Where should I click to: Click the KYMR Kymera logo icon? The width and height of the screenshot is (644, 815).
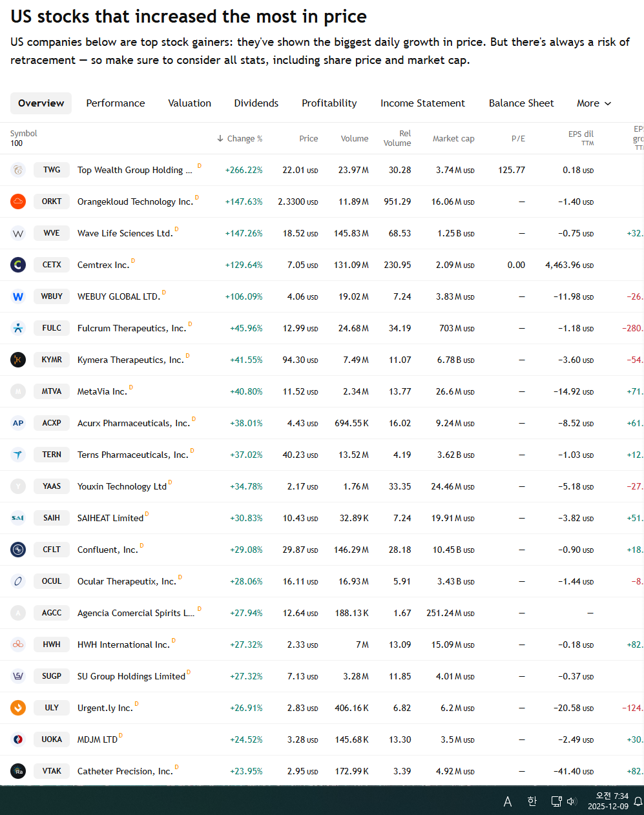(18, 360)
